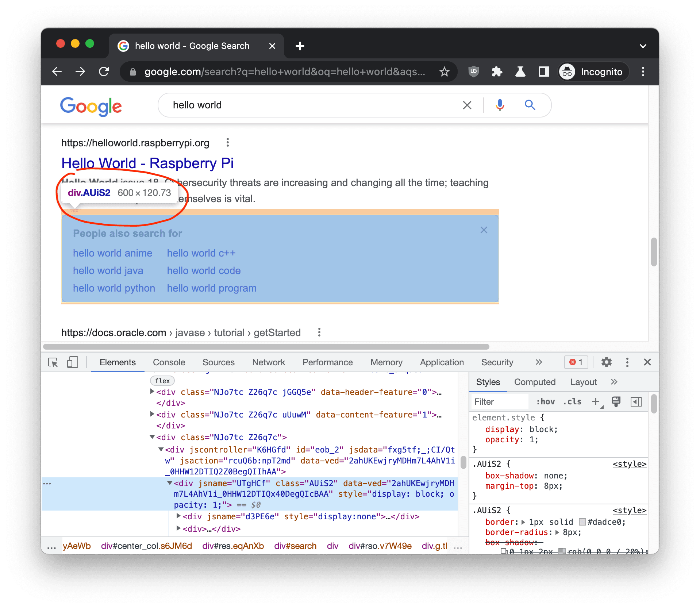Click the magnifier search icon
Screen dimensions: 700x608
[530, 105]
